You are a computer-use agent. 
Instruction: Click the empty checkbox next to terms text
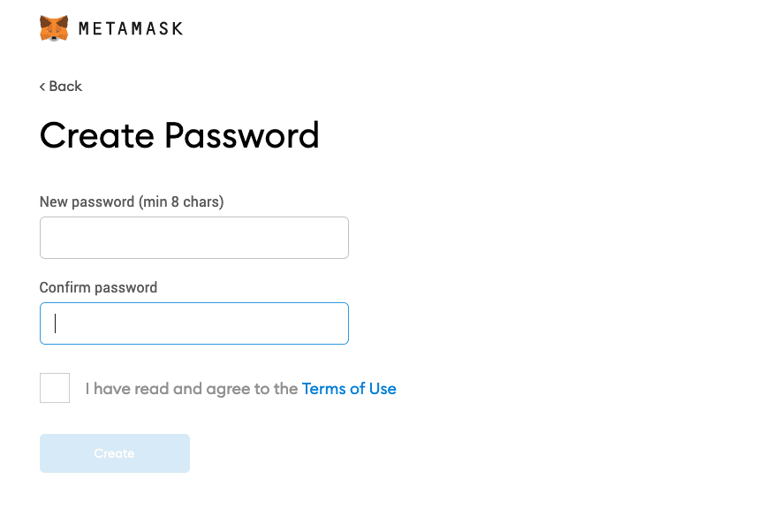[x=54, y=387]
